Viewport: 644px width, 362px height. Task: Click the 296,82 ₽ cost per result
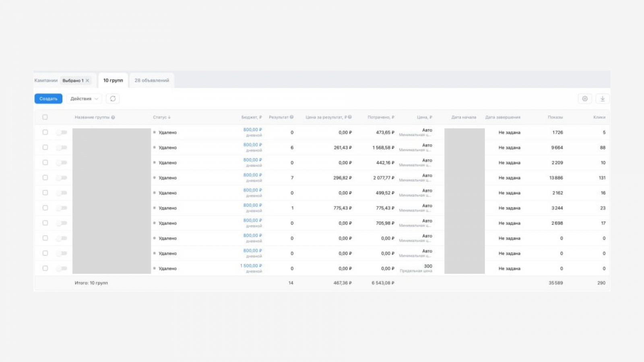tap(343, 178)
